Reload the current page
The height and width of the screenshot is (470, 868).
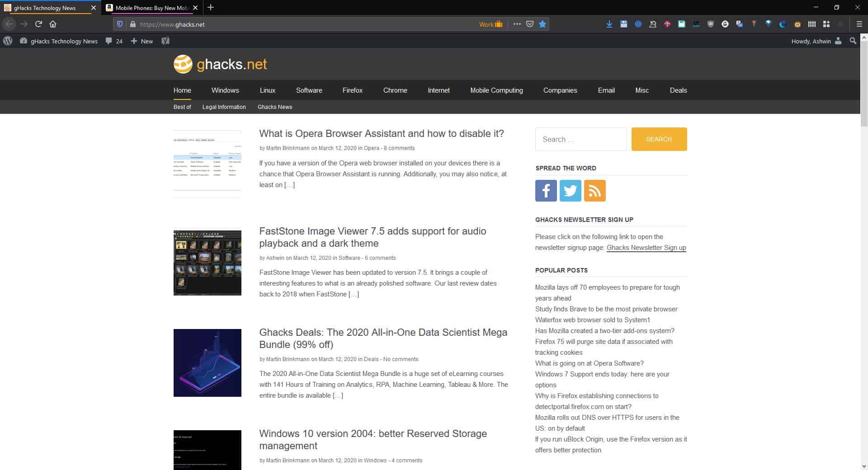click(x=38, y=24)
